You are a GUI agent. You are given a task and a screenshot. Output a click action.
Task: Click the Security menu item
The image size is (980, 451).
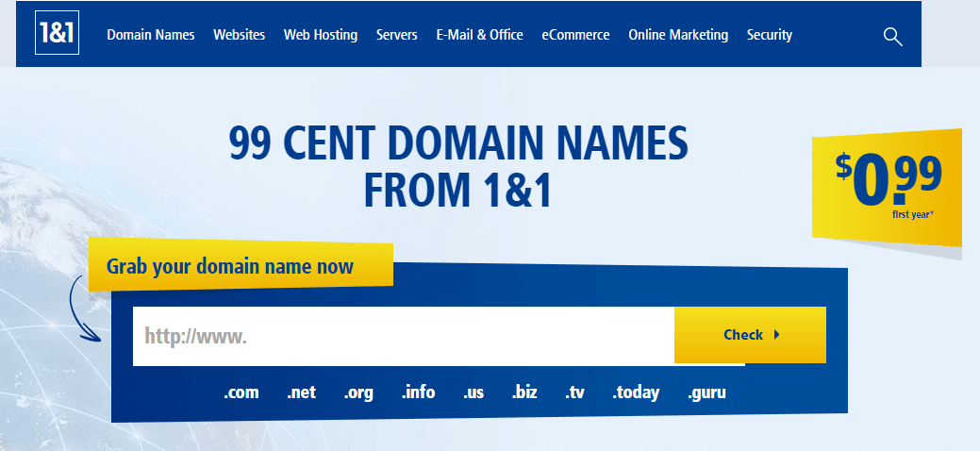[x=769, y=35]
